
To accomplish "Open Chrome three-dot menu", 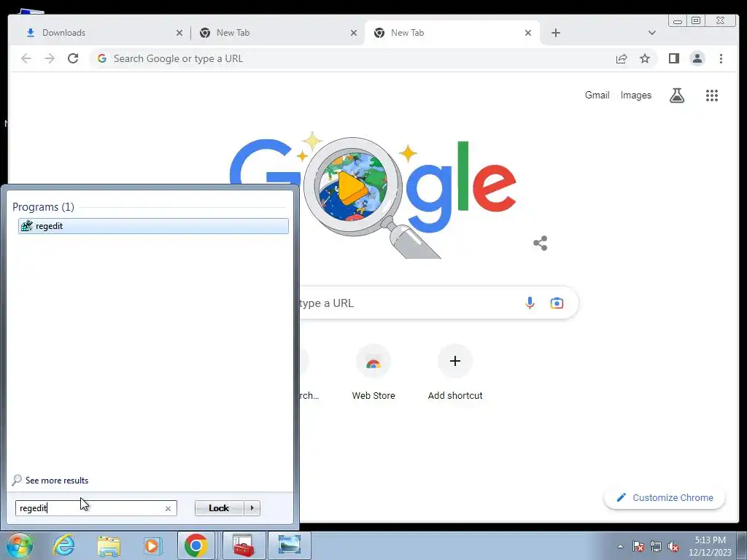I will (721, 58).
